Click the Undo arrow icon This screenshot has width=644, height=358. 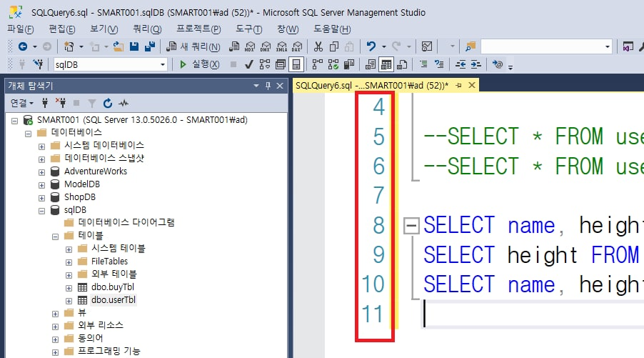[x=371, y=46]
